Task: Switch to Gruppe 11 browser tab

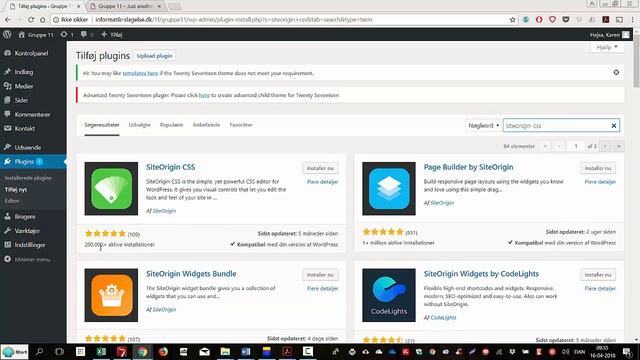Action: pyautogui.click(x=126, y=6)
